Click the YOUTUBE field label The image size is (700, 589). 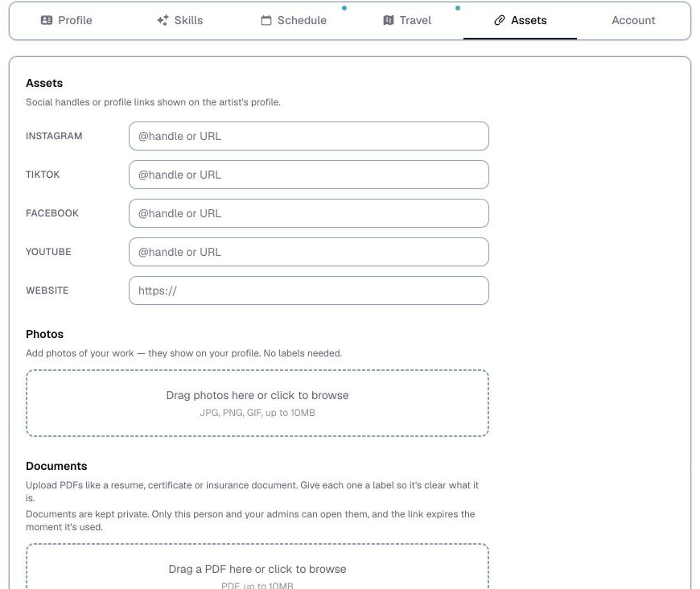pos(48,252)
